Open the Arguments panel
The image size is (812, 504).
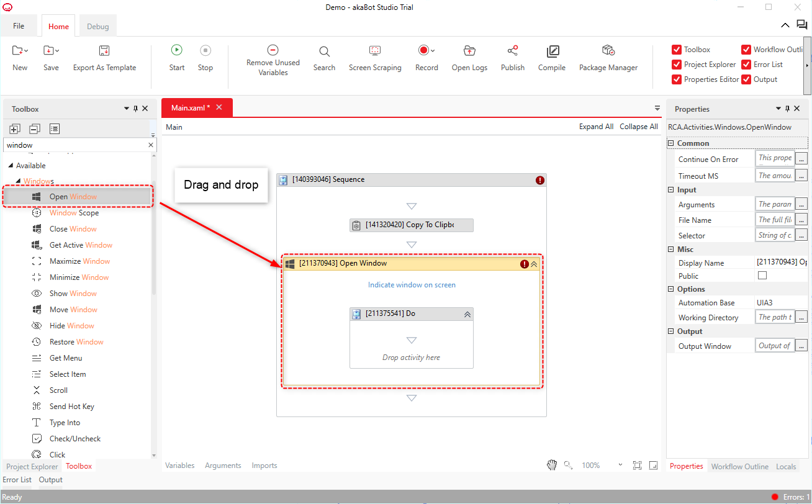[223, 466]
